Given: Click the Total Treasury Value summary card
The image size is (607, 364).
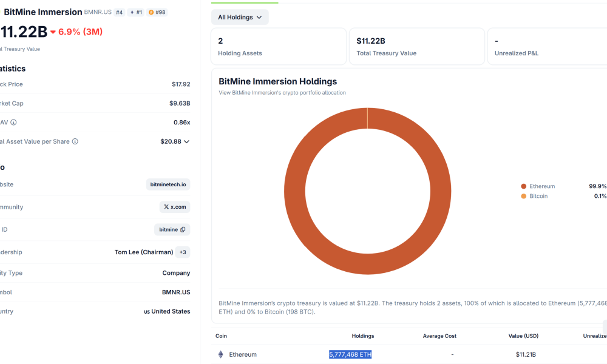Looking at the screenshot, I should (x=417, y=47).
